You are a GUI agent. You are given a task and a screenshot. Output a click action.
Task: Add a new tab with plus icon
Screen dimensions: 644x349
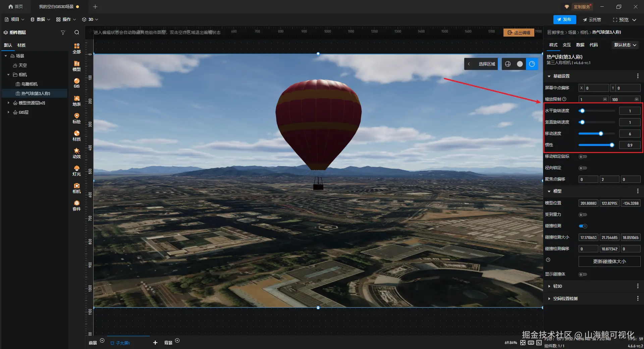[x=95, y=7]
